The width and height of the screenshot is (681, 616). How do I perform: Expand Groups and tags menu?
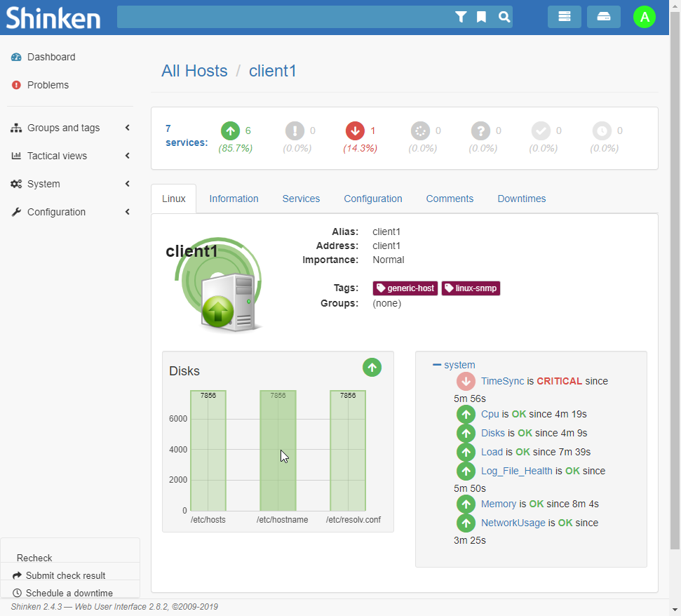tap(70, 128)
